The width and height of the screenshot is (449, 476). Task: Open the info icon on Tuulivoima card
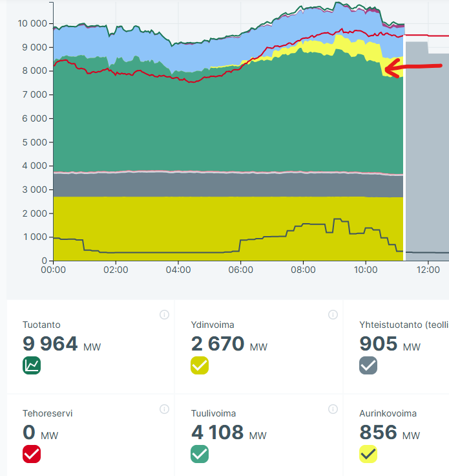(333, 409)
